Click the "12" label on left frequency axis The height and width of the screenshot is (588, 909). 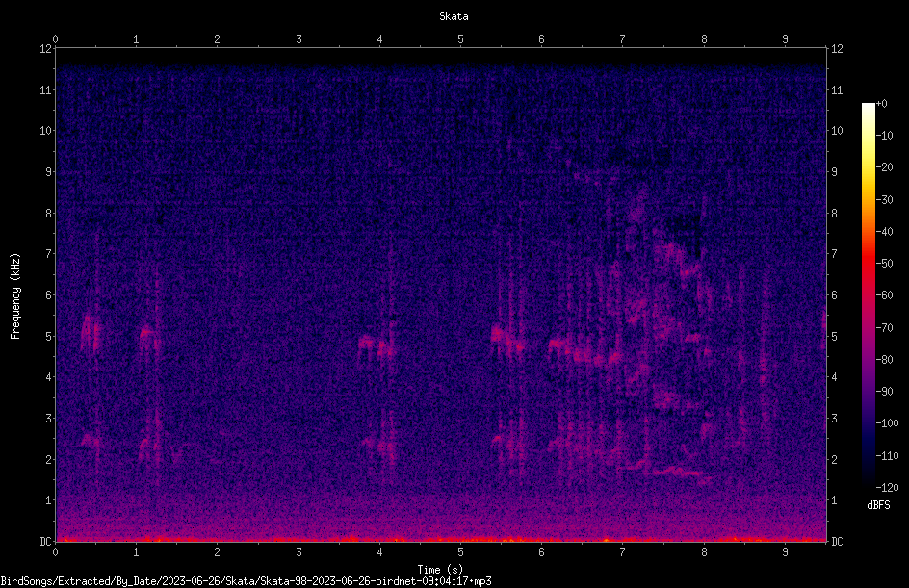pos(46,49)
